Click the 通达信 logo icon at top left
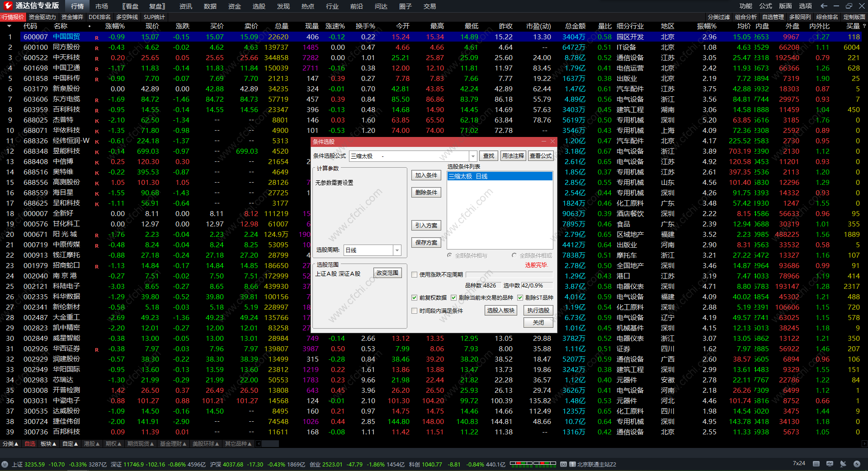The height and width of the screenshot is (471, 868). 8,6
